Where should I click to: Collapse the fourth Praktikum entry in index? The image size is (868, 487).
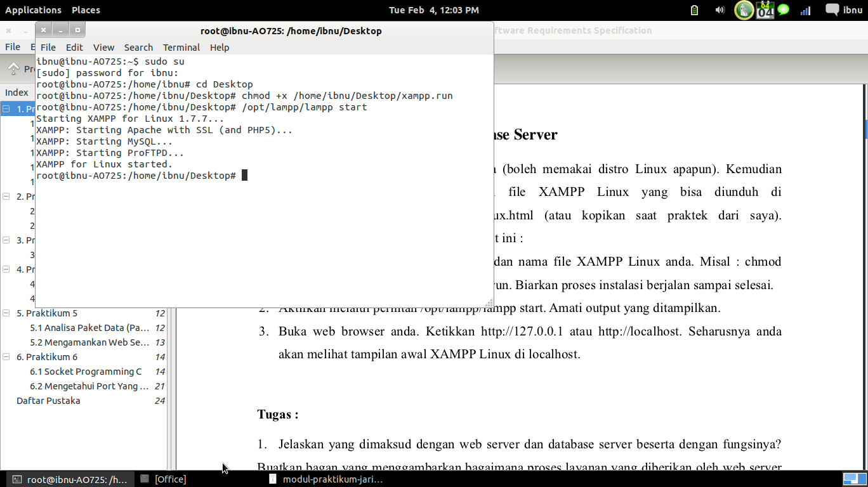6,269
